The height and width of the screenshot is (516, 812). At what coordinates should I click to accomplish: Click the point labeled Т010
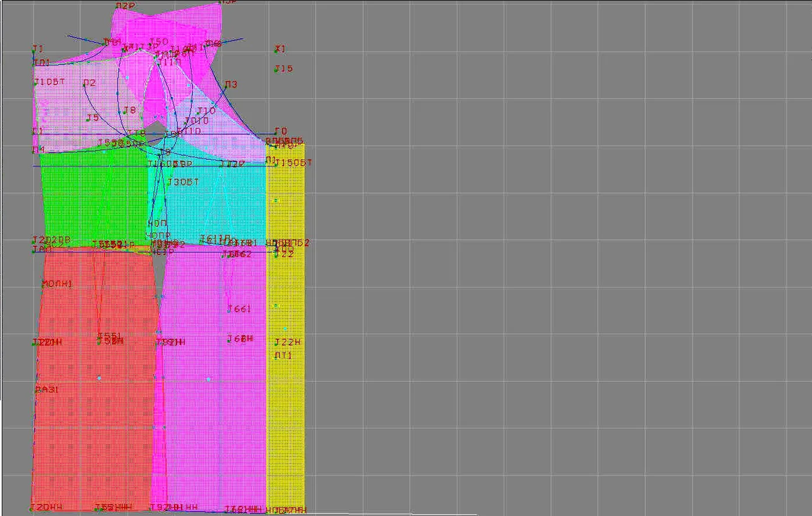pyautogui.click(x=196, y=121)
